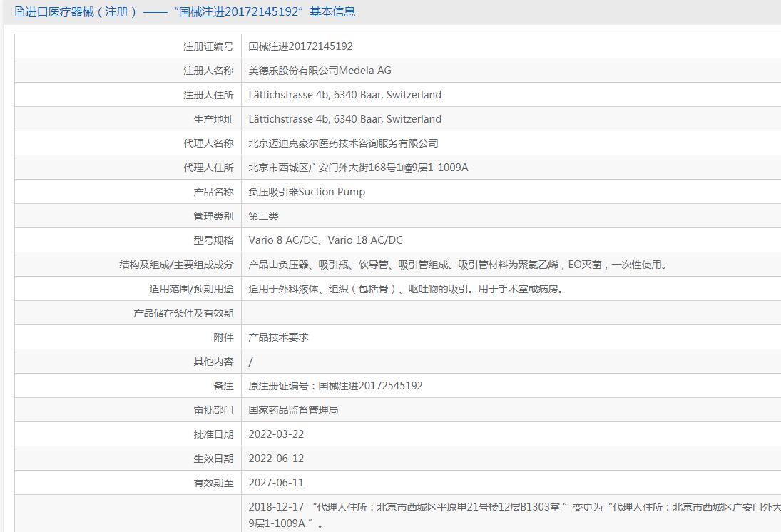The image size is (781, 532).
Task: Select the Lättichstrasse address in 注册人住所 row
Action: tap(344, 95)
